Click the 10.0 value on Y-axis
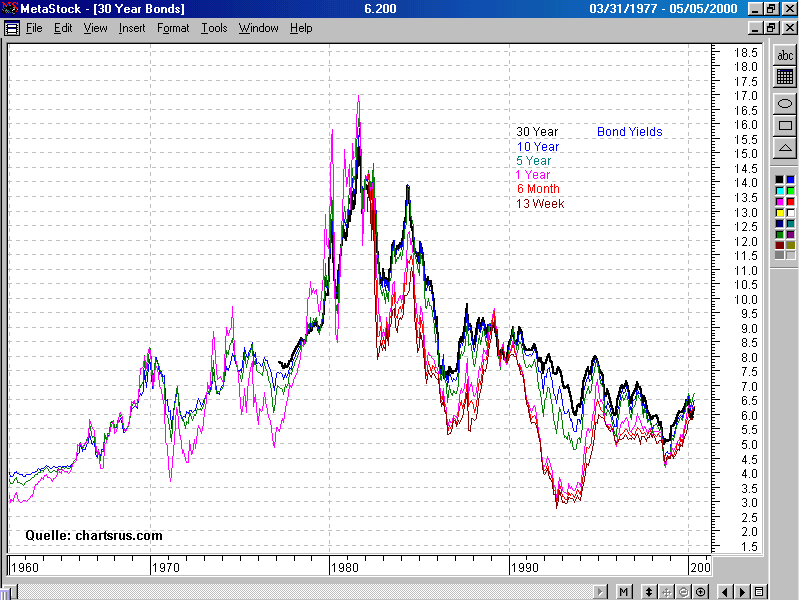This screenshot has width=800, height=600. tap(746, 299)
